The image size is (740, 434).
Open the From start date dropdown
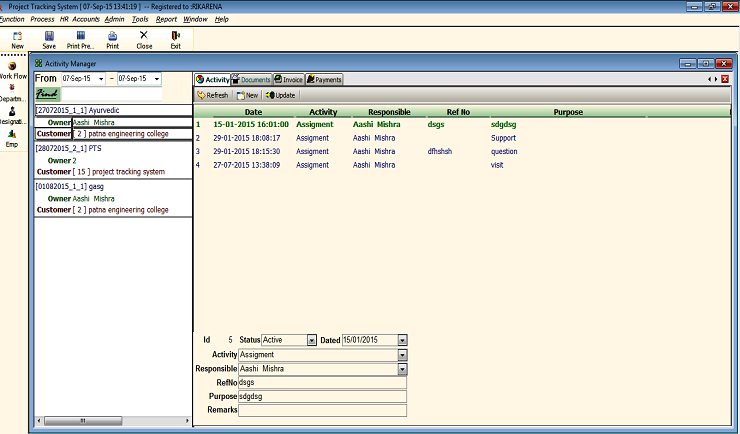(100, 78)
